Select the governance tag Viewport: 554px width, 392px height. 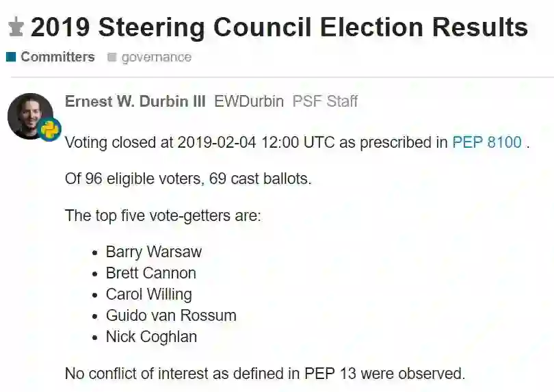pyautogui.click(x=156, y=57)
